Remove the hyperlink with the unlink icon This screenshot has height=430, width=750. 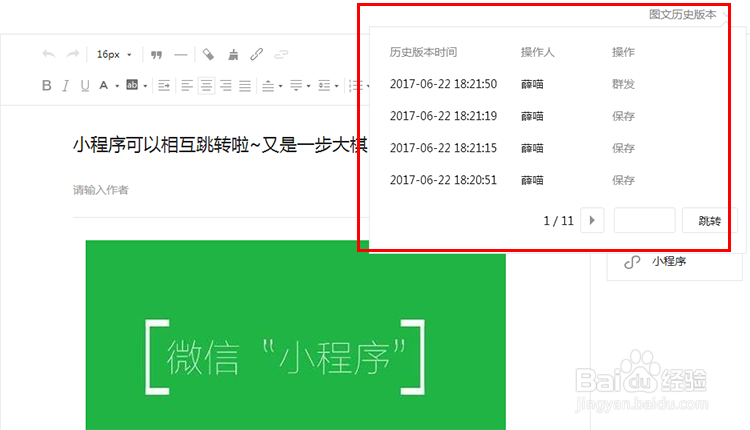pos(281,55)
